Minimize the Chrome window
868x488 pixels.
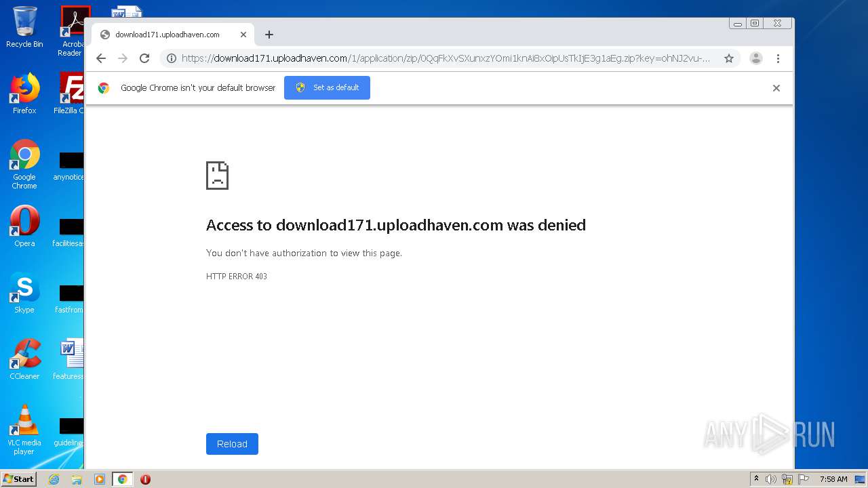click(x=738, y=23)
